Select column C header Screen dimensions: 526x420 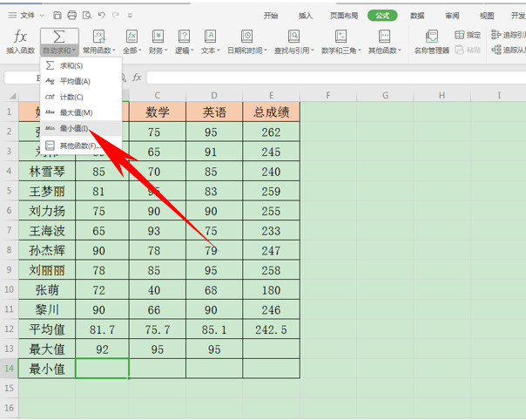pyautogui.click(x=158, y=96)
